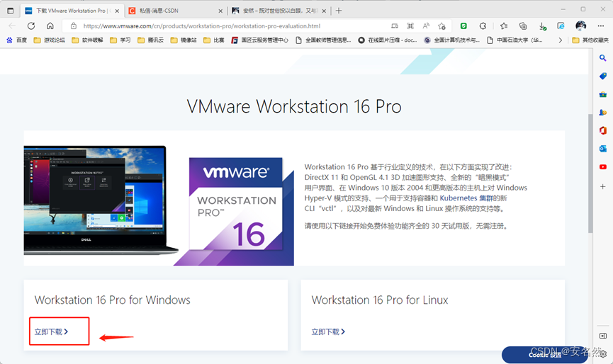This screenshot has height=364, width=613.
Task: Enable read aloud from address bar
Action: point(426,26)
